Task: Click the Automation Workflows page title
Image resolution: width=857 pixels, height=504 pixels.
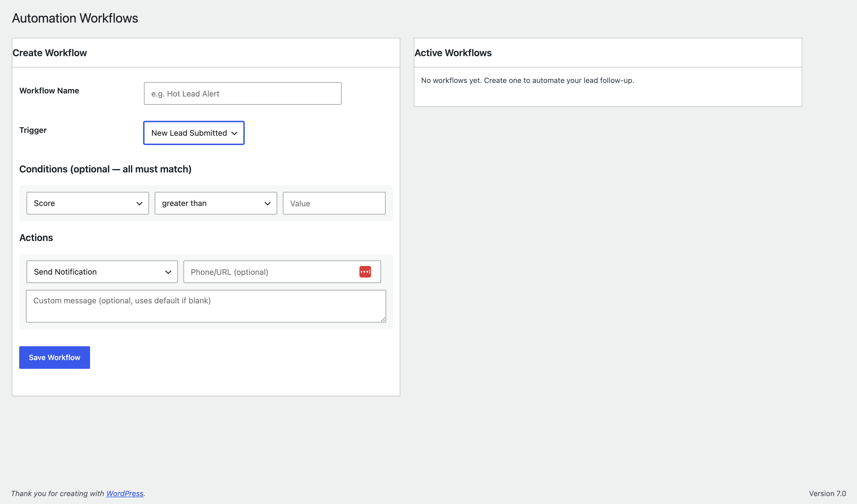Action: pyautogui.click(x=75, y=18)
